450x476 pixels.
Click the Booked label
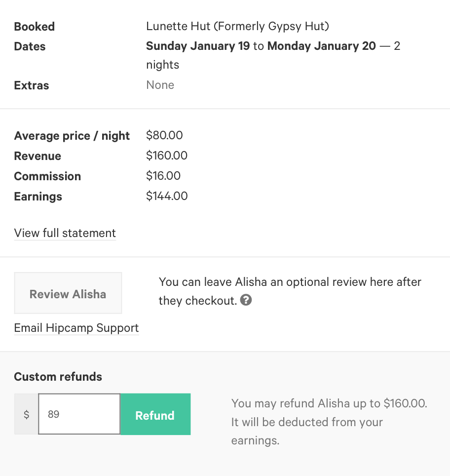coord(34,27)
